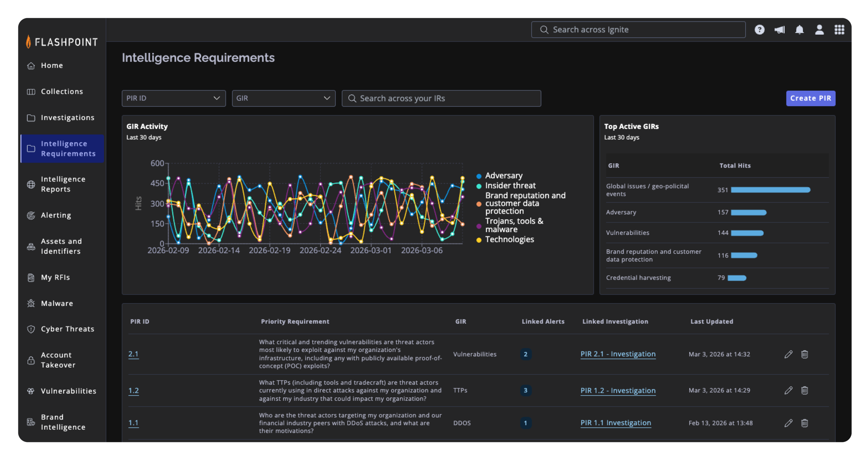
Task: Focus the Search across your IRs field
Action: [441, 98]
